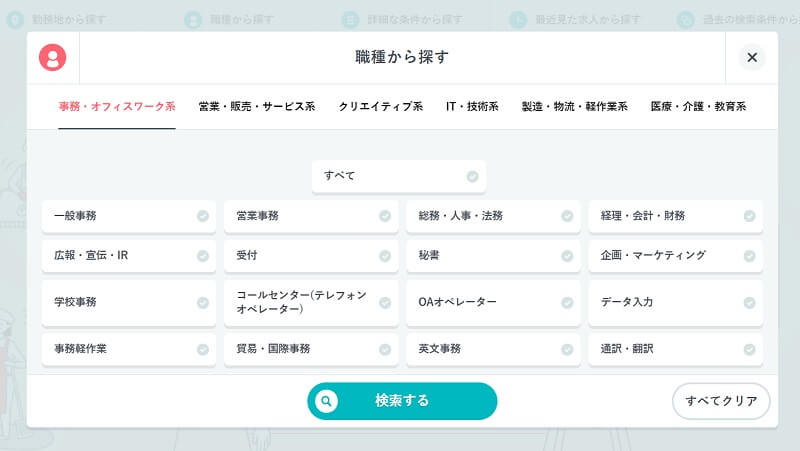The image size is (800, 451).
Task: Close the 職種から探す dialog
Action: 752,58
